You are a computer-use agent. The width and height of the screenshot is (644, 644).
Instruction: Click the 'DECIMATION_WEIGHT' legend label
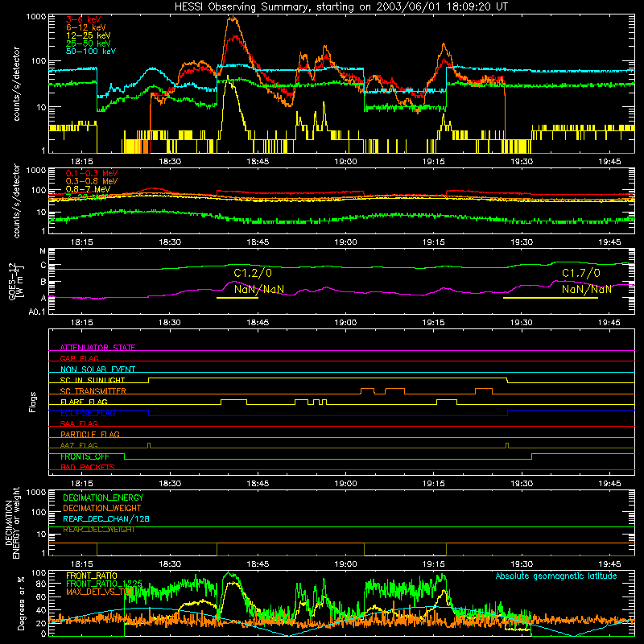[x=102, y=508]
